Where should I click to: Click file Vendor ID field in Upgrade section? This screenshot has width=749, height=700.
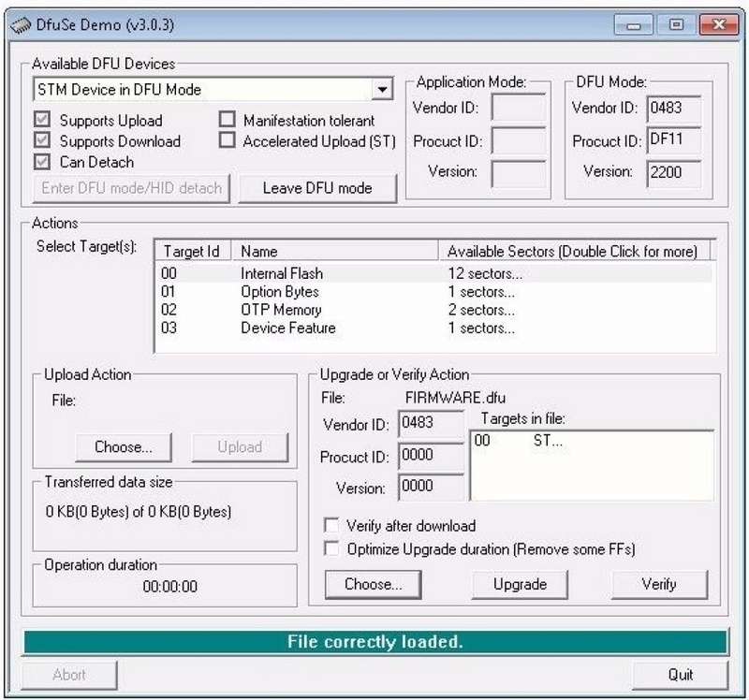(431, 424)
